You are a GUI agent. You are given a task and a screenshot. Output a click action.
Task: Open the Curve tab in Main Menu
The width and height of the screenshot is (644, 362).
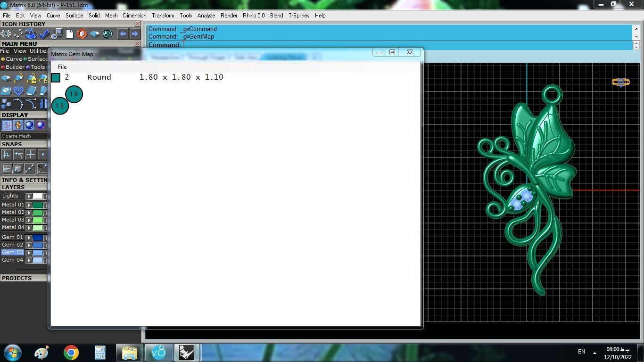click(x=12, y=59)
